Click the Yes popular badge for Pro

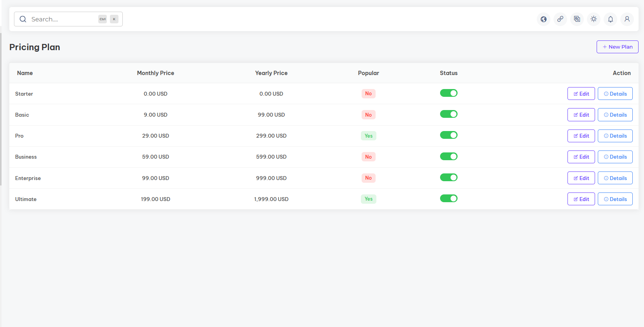(368, 136)
